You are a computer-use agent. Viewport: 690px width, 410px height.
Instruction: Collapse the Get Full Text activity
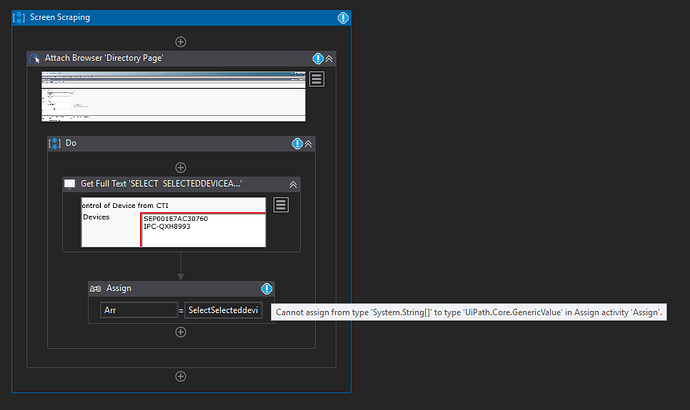(293, 185)
